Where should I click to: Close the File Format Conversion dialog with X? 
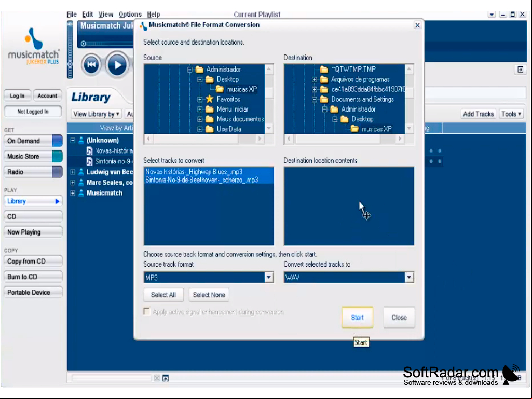[417, 25]
